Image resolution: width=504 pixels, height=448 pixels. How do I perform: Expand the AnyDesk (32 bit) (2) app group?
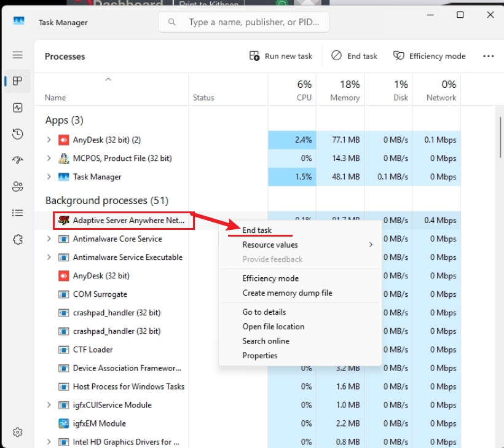(49, 140)
